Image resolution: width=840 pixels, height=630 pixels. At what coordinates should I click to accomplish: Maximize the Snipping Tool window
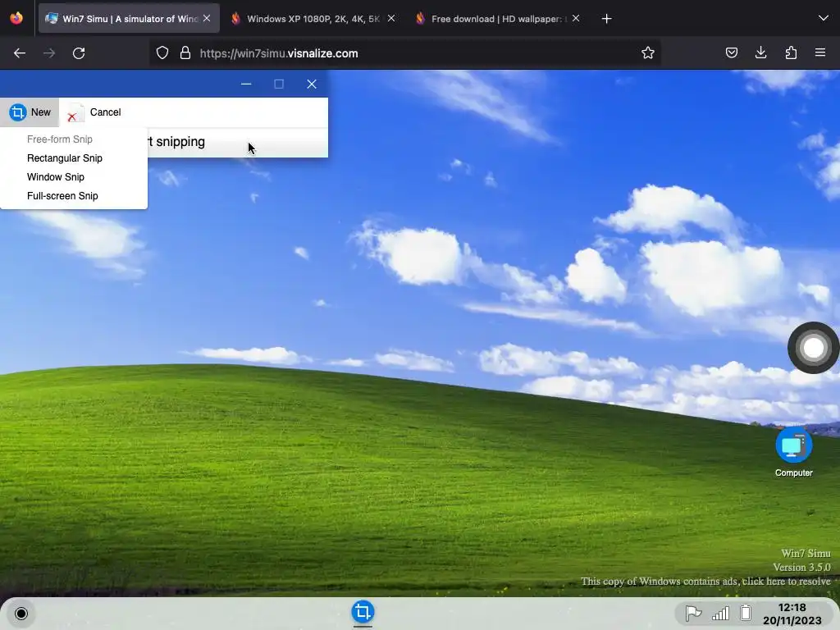(x=279, y=84)
